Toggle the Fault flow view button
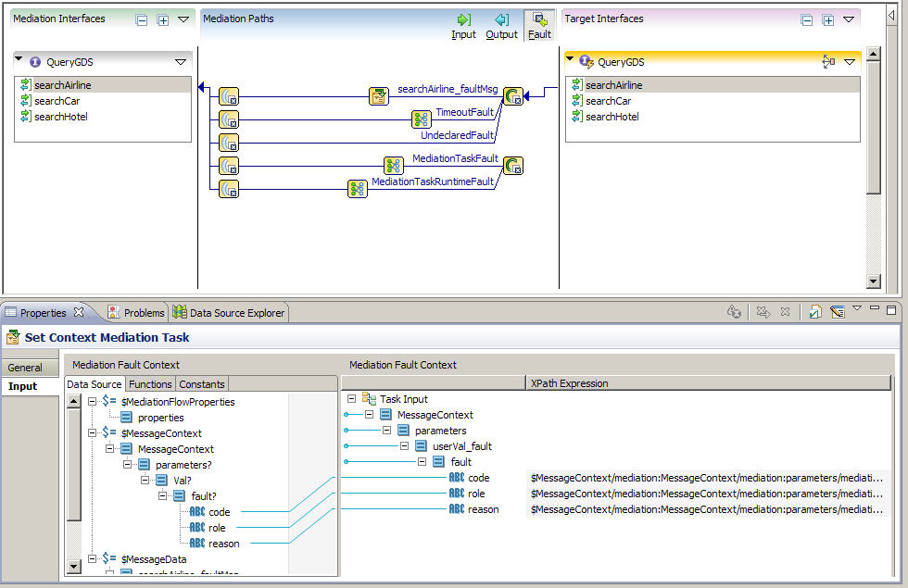The height and width of the screenshot is (588, 908). [539, 26]
